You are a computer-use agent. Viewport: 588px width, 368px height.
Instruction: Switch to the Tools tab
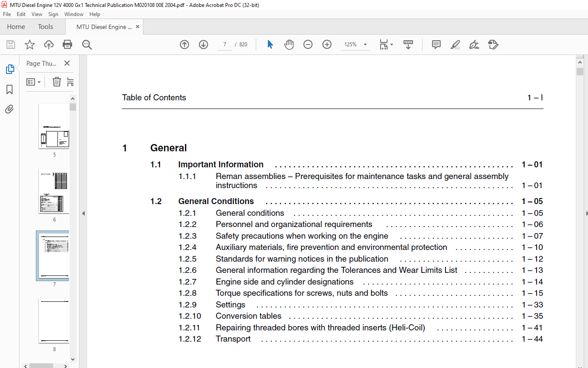point(45,27)
